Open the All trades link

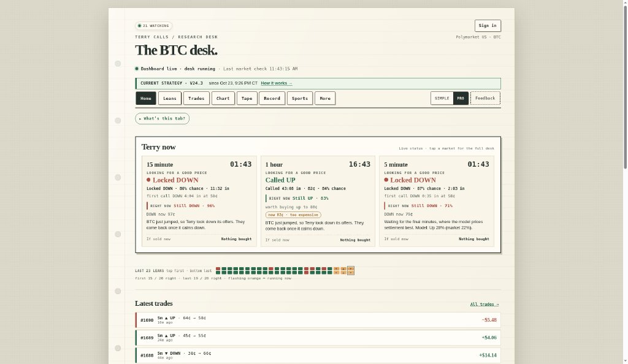[x=484, y=305]
